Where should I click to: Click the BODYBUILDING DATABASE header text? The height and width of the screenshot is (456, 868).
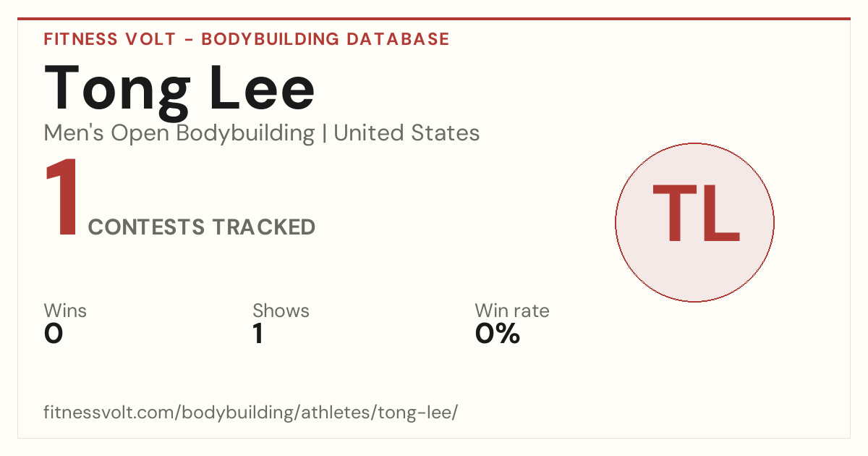click(325, 39)
